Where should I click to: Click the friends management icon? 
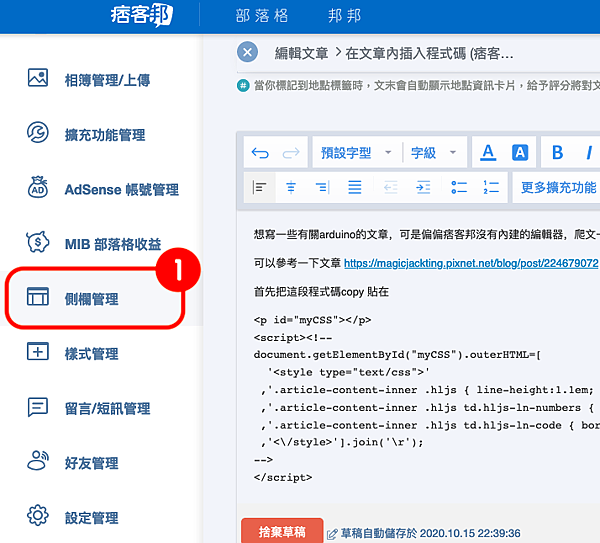[38, 460]
